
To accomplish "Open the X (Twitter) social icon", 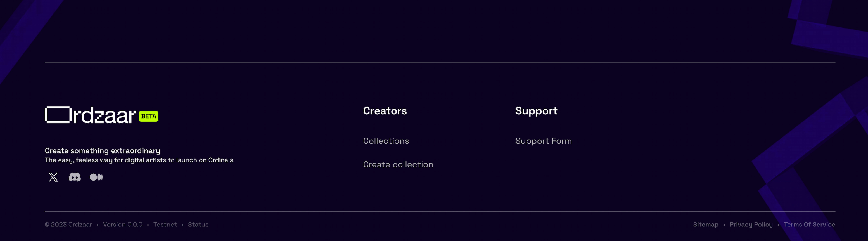I will 53,177.
